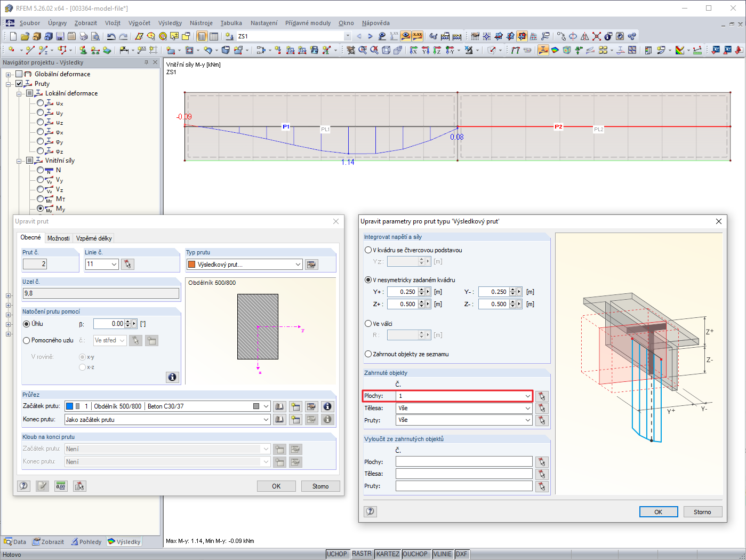Click the save icon in main toolbar

(60, 36)
